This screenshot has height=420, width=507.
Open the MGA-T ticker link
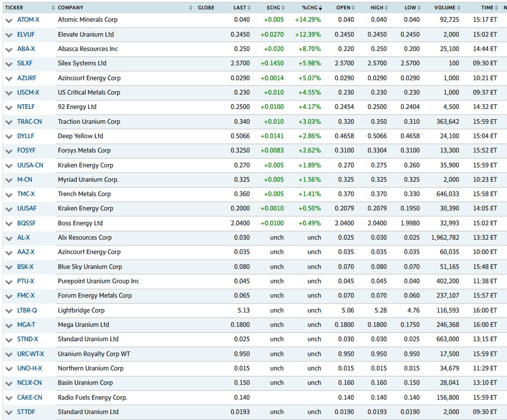click(x=26, y=325)
